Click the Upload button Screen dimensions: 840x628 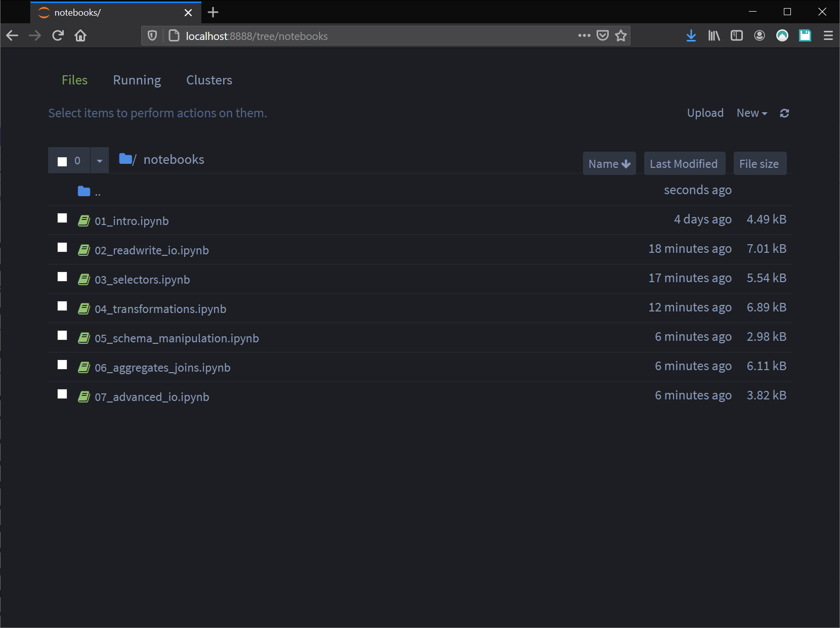point(705,113)
